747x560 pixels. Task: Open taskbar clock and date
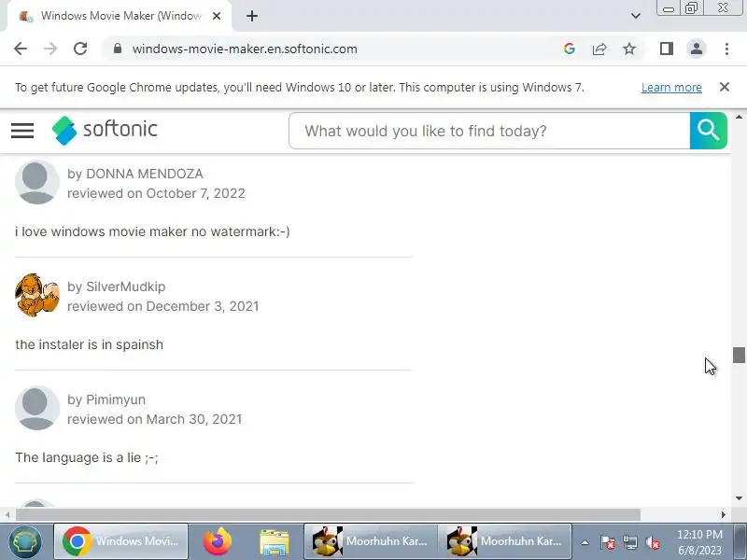(x=699, y=542)
